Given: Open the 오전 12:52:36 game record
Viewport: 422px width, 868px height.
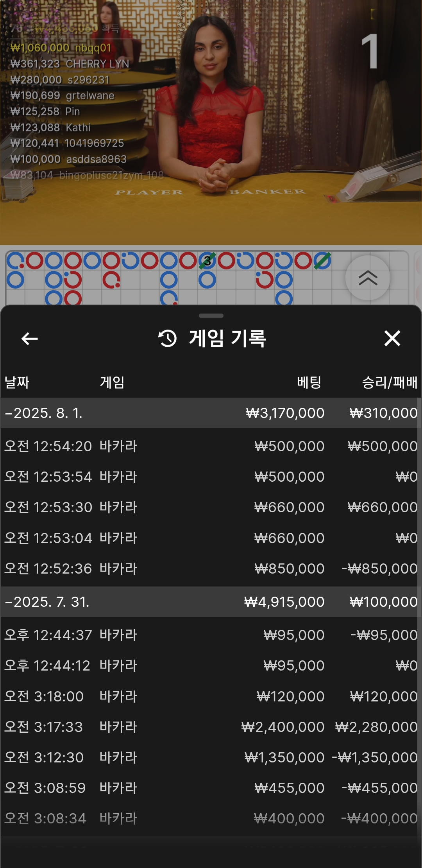Looking at the screenshot, I should (211, 569).
